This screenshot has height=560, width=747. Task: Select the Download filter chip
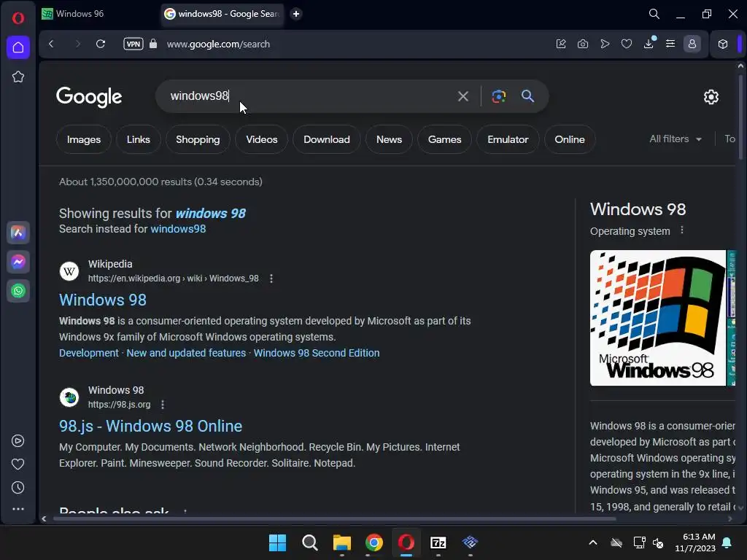click(327, 139)
